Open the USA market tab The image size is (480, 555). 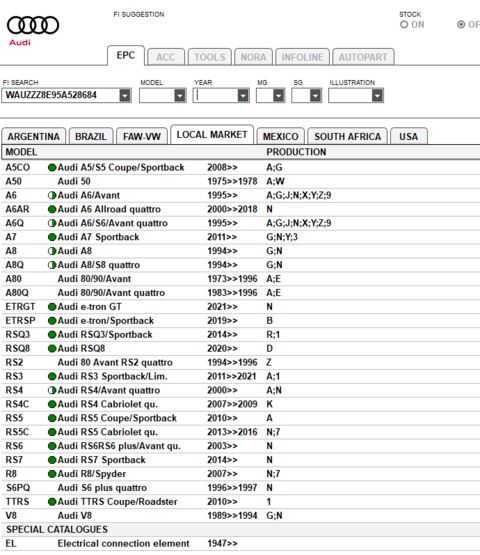coord(408,136)
